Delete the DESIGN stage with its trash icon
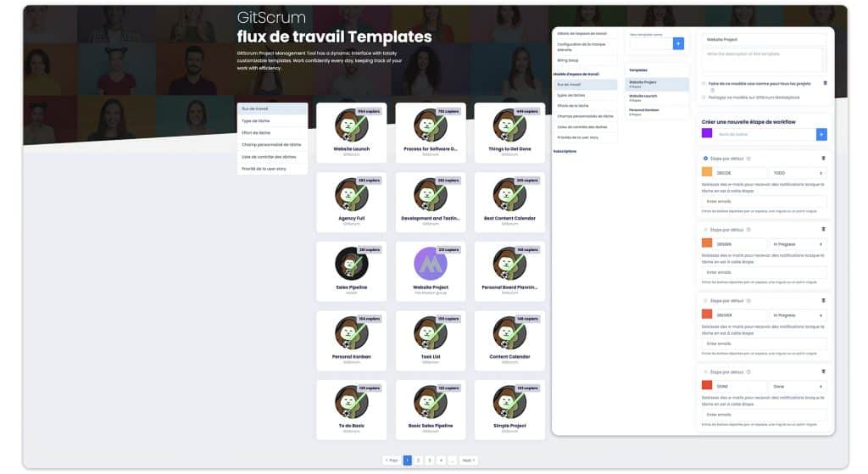 click(x=823, y=229)
